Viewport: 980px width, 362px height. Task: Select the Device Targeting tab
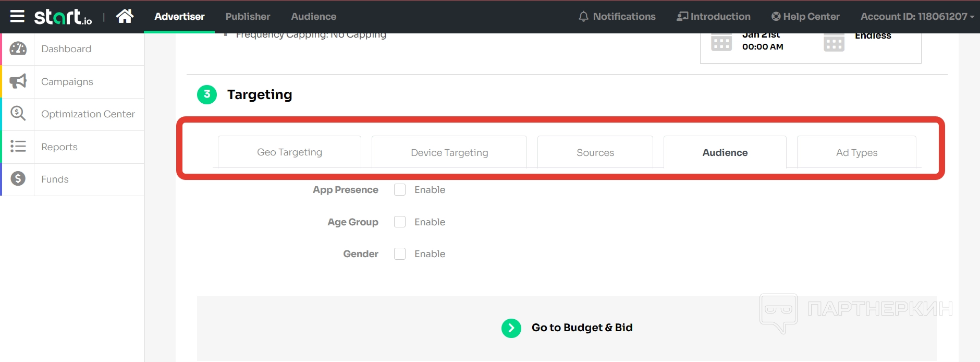449,152
